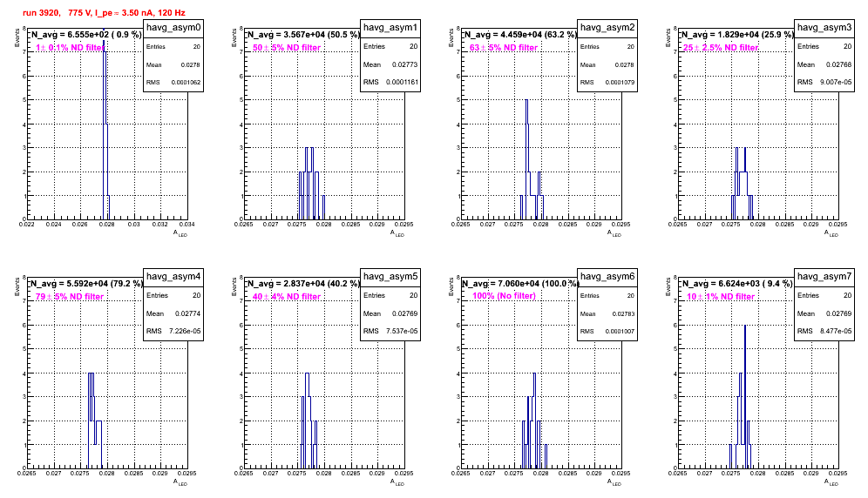This screenshot has height=498, width=868.
Task: Pick the magenta 1± 0.1% ND filter text
Action: click(70, 48)
